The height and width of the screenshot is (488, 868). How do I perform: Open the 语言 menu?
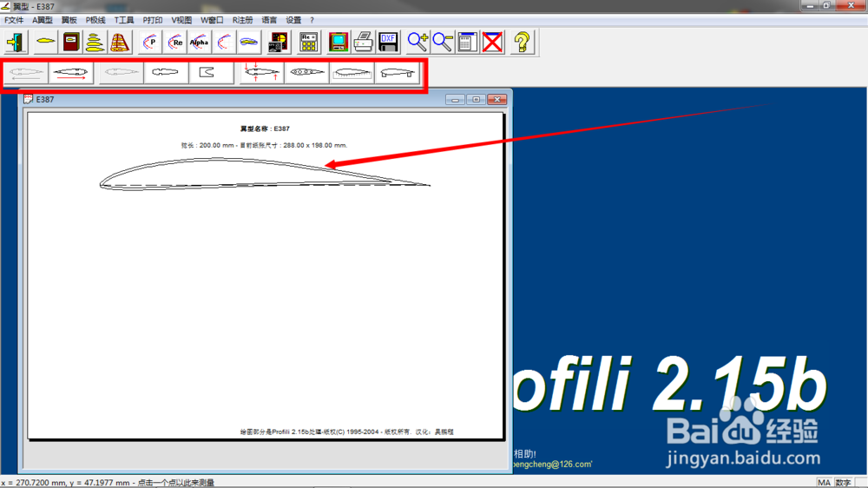[269, 20]
